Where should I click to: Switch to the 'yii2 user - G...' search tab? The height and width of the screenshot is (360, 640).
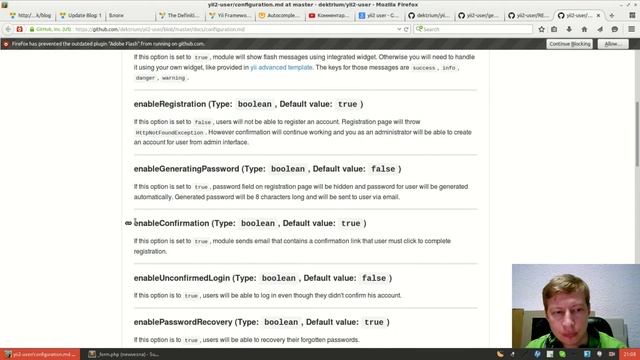pos(380,16)
